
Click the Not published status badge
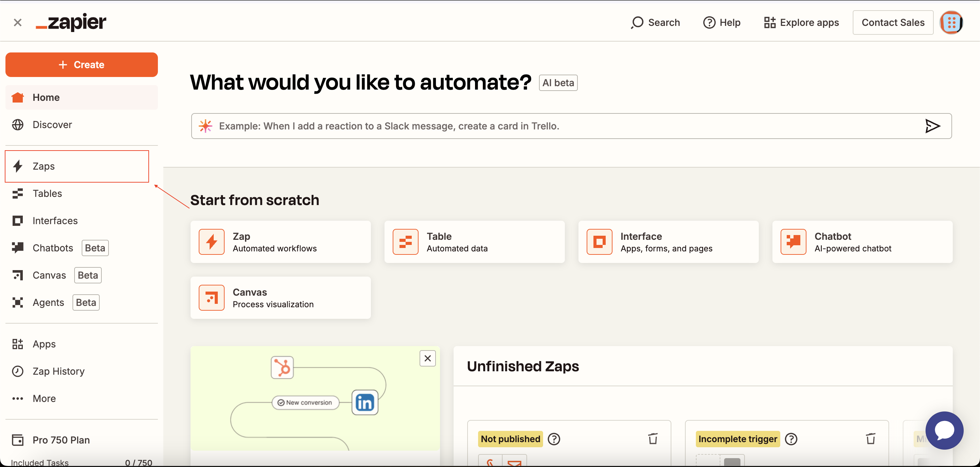click(510, 439)
